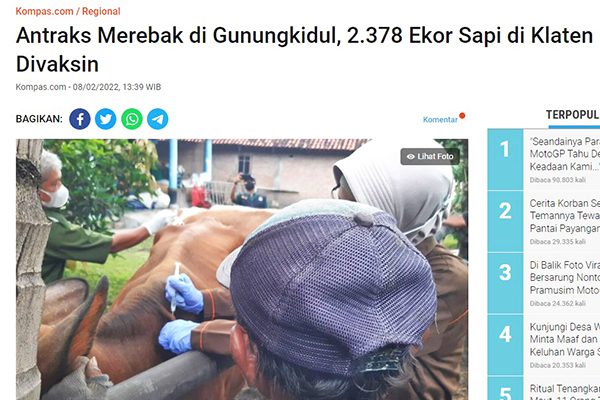Share article on Facebook
Viewport: 600px width, 400px height.
[x=80, y=119]
